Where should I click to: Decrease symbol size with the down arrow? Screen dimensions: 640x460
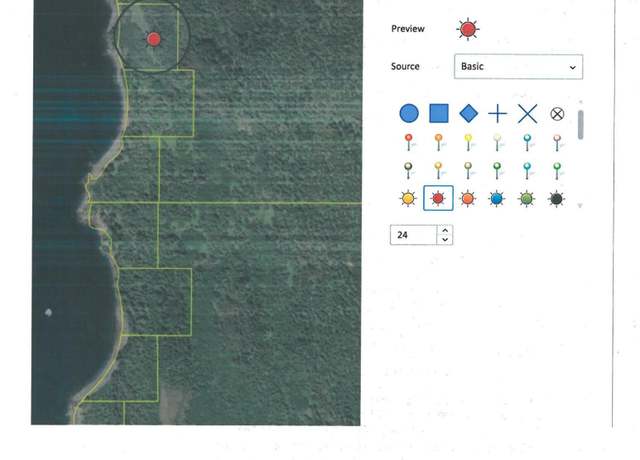click(445, 240)
